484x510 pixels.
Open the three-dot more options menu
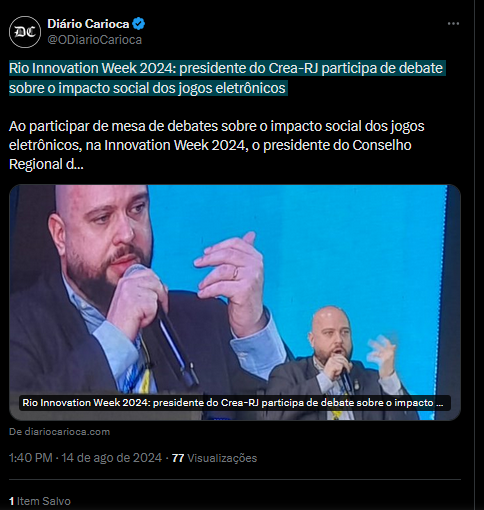tap(453, 24)
